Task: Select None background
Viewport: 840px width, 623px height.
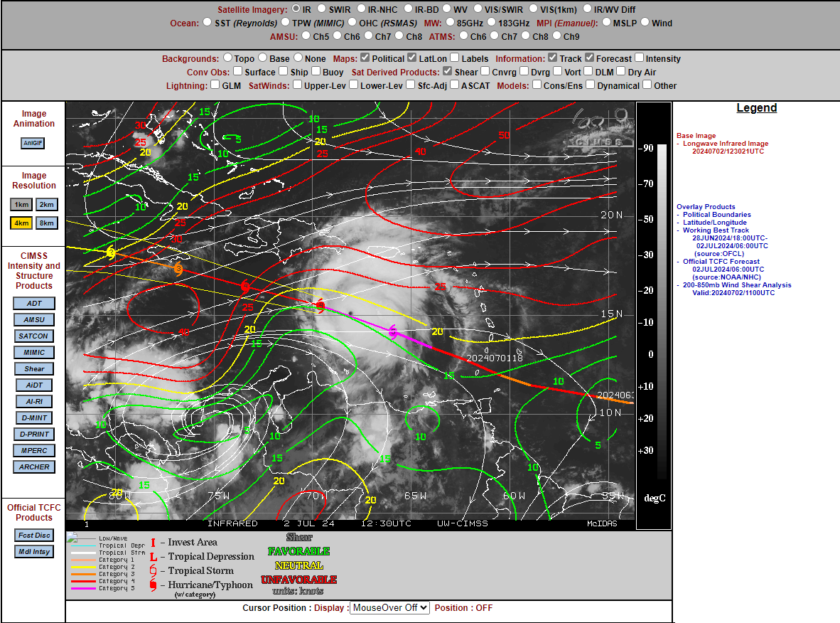Action: click(x=298, y=58)
